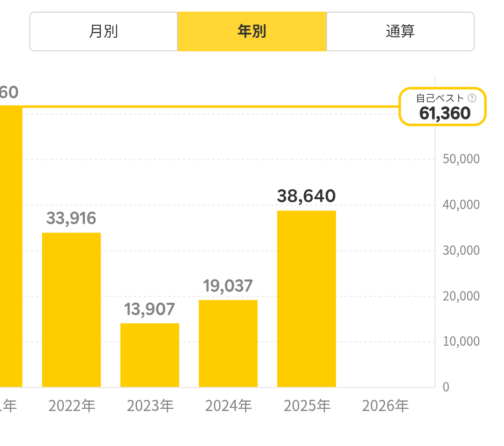The width and height of the screenshot is (504, 446).
Task: Click the 2024年 bar
Action: coord(228,343)
